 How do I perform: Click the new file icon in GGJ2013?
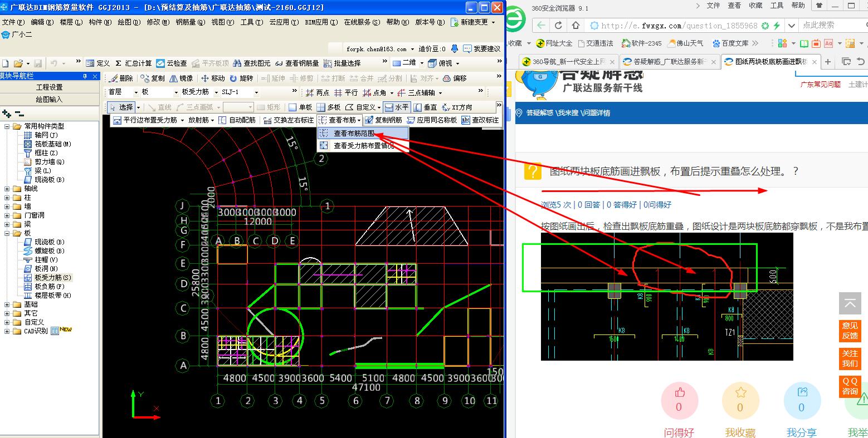click(x=5, y=63)
